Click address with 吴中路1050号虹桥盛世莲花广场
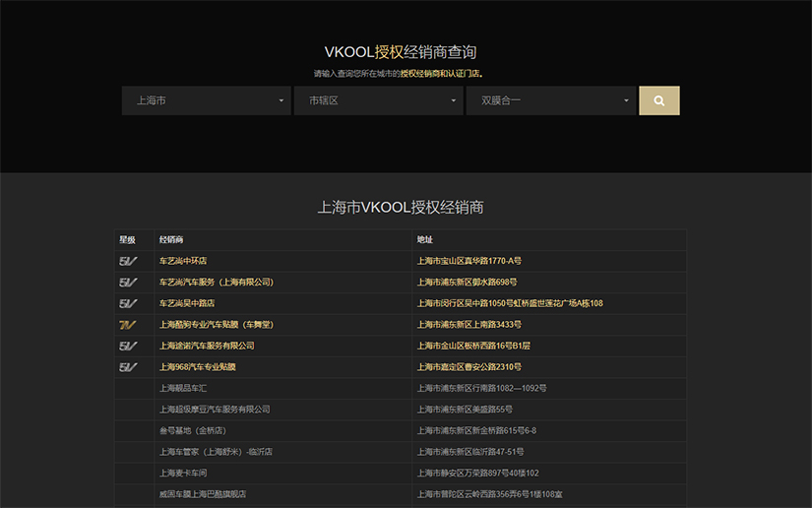This screenshot has height=508, width=812. click(510, 303)
